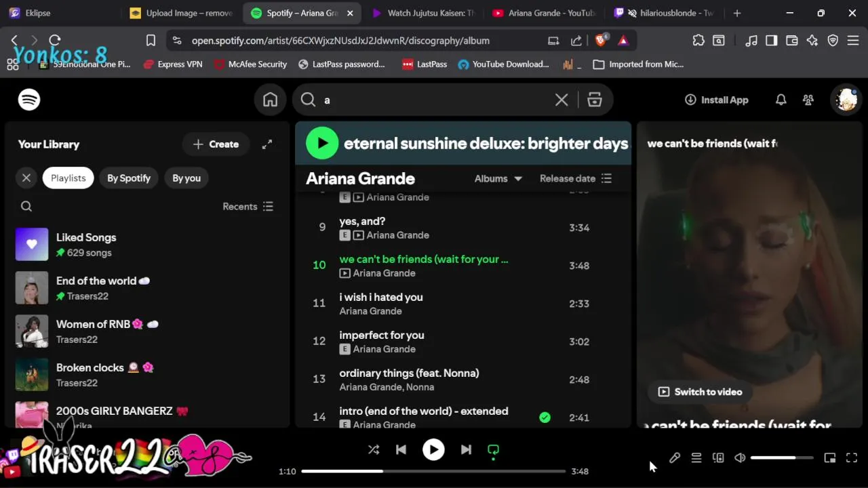Switch to hilariousblonde Twitch tab

665,13
